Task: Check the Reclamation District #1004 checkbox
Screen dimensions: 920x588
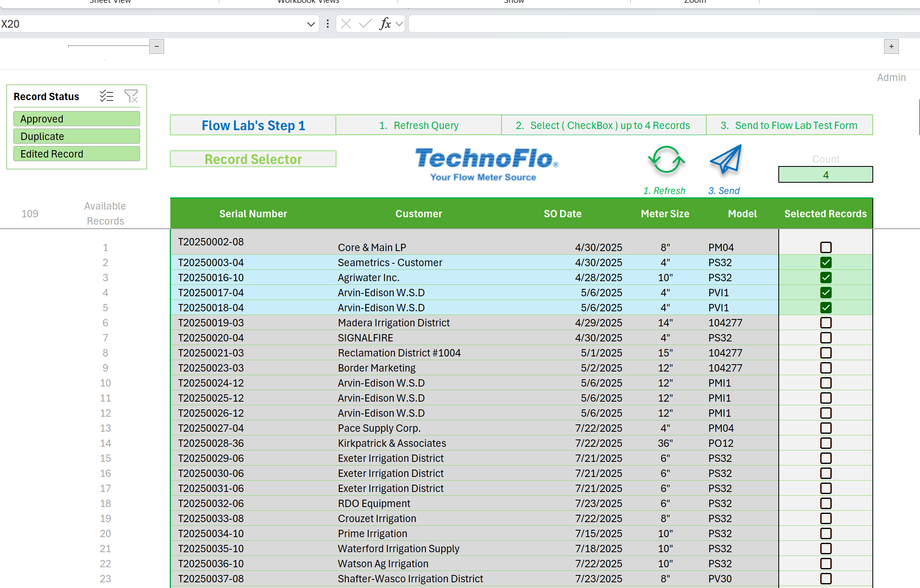Action: tap(826, 353)
